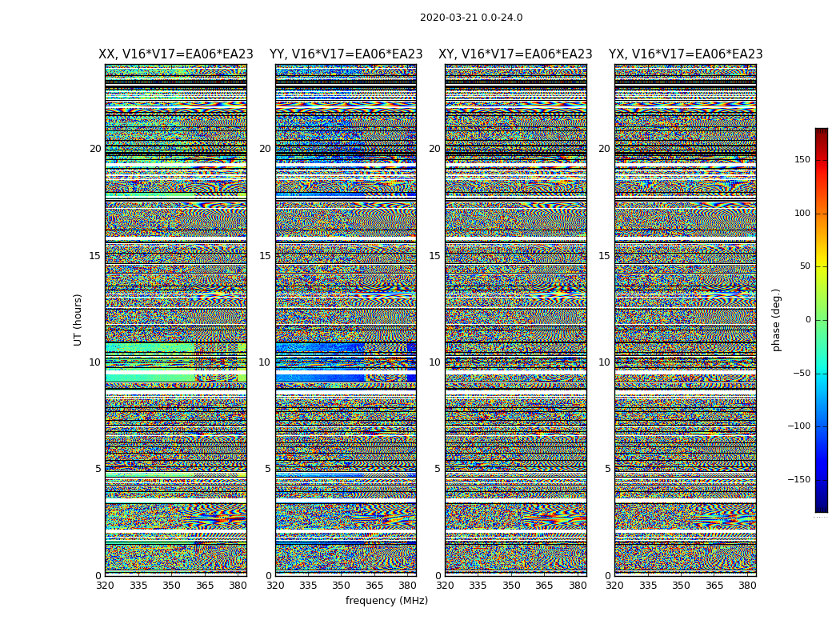Click the XY panel x-axis tick 335

click(478, 586)
